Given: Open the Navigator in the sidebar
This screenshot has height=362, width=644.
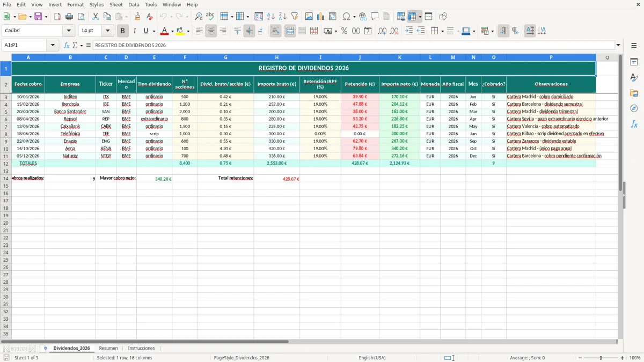Looking at the screenshot, I should [634, 108].
